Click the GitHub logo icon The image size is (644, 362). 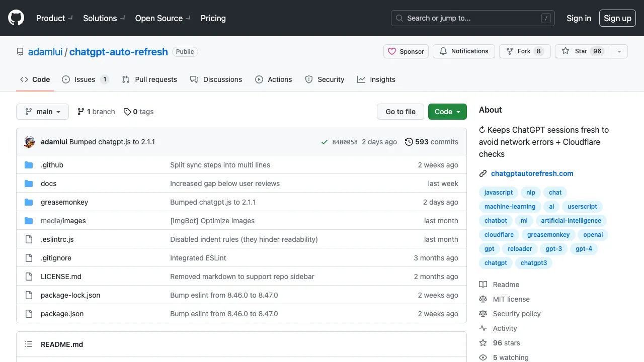(16, 18)
